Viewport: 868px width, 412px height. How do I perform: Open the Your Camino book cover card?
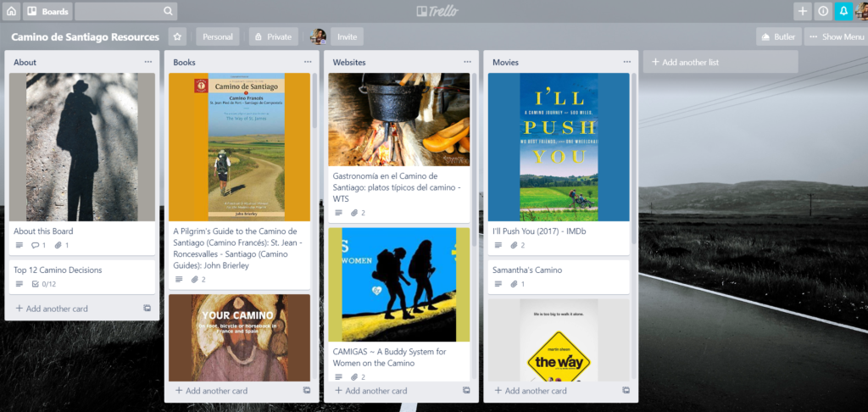point(239,337)
